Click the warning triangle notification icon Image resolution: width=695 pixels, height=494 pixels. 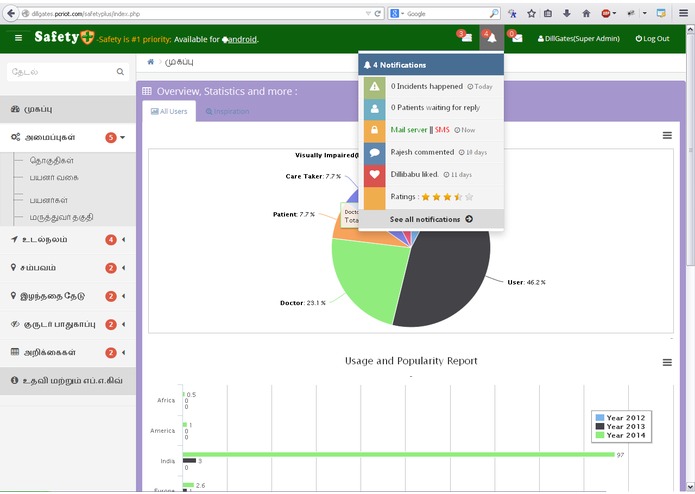tap(375, 87)
